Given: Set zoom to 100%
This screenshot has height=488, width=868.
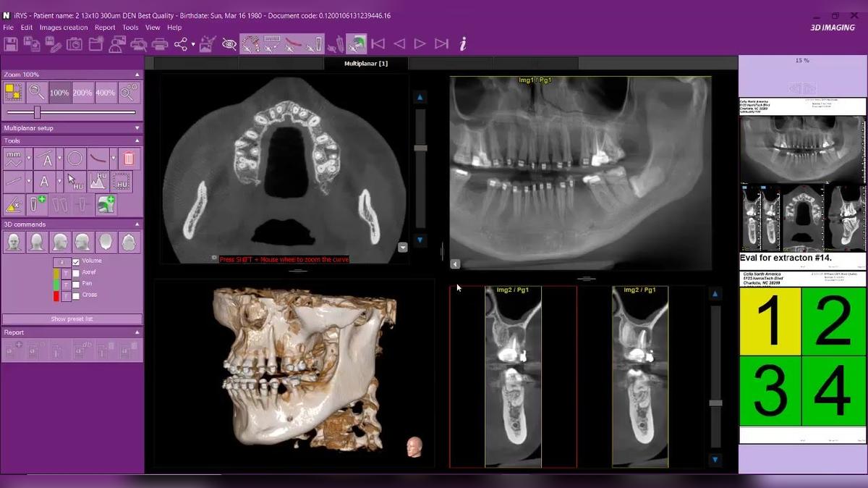Looking at the screenshot, I should 59,93.
